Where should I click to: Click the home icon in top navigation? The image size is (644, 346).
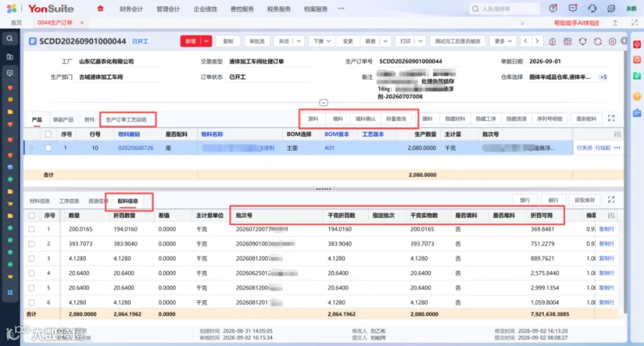(x=100, y=8)
